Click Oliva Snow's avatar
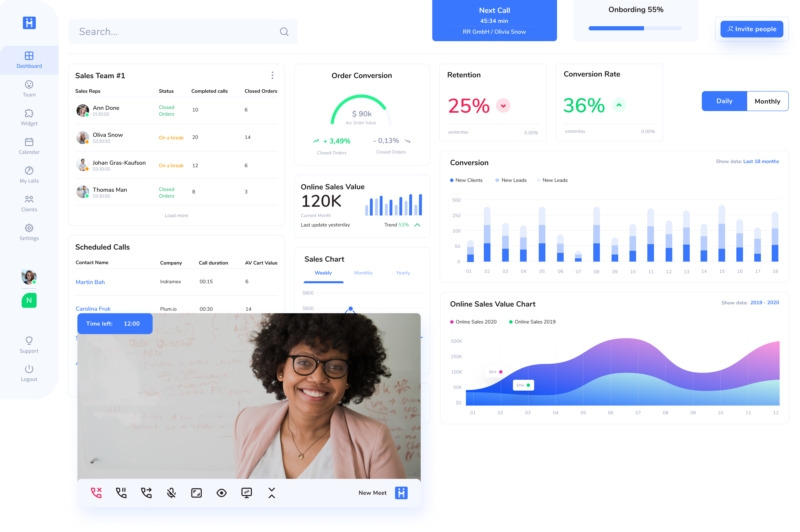This screenshot has height=532, width=800. tap(83, 137)
